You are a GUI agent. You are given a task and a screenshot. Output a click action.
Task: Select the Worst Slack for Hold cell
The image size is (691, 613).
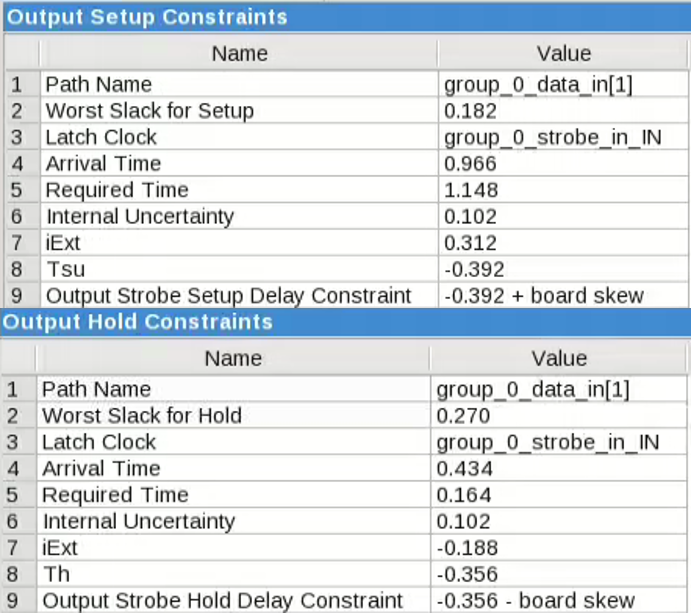point(142,416)
